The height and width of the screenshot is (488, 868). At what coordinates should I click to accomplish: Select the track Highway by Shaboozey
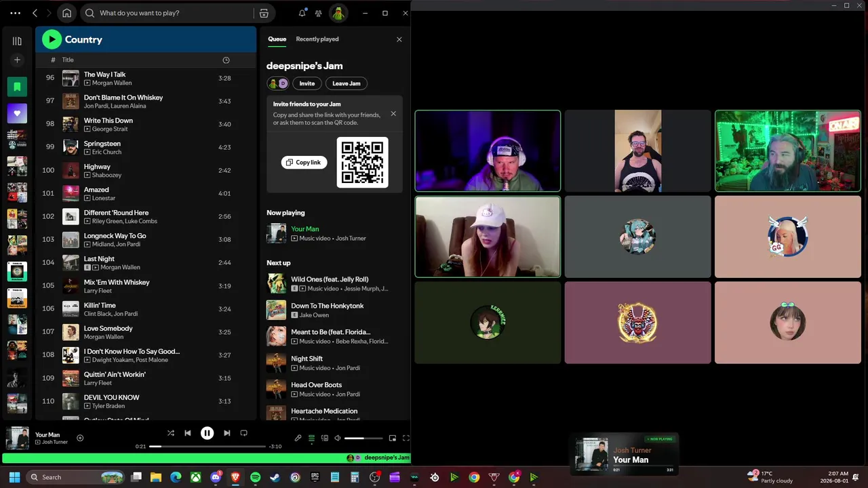click(146, 171)
